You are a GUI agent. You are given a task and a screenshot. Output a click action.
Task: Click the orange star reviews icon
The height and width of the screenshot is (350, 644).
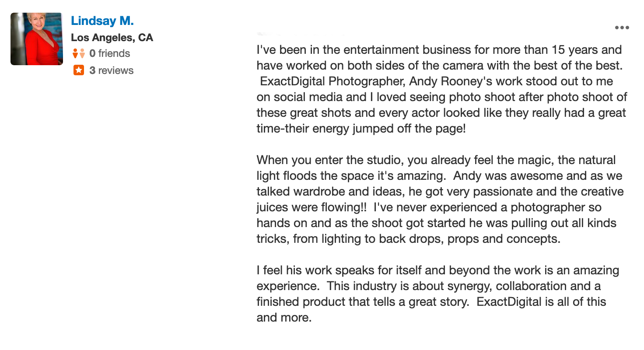pyautogui.click(x=79, y=70)
